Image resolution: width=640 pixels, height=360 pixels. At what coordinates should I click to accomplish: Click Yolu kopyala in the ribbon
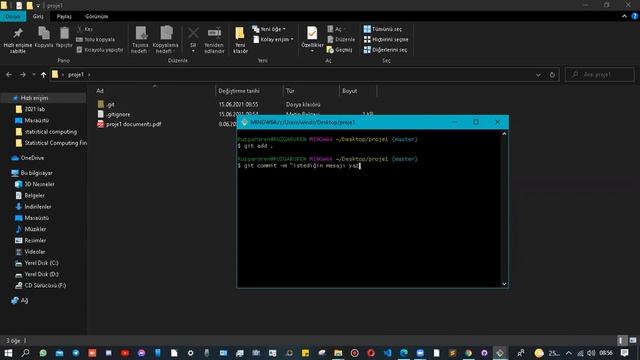click(x=96, y=40)
